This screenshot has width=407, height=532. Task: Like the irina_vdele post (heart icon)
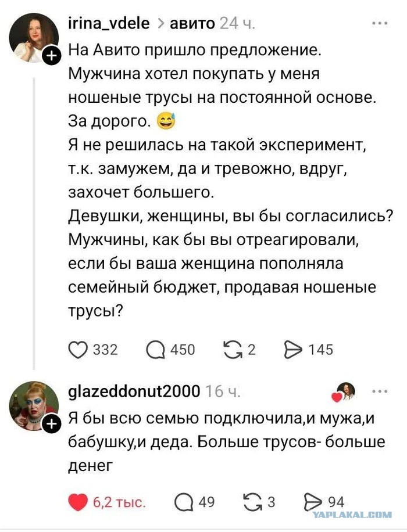pos(78,350)
